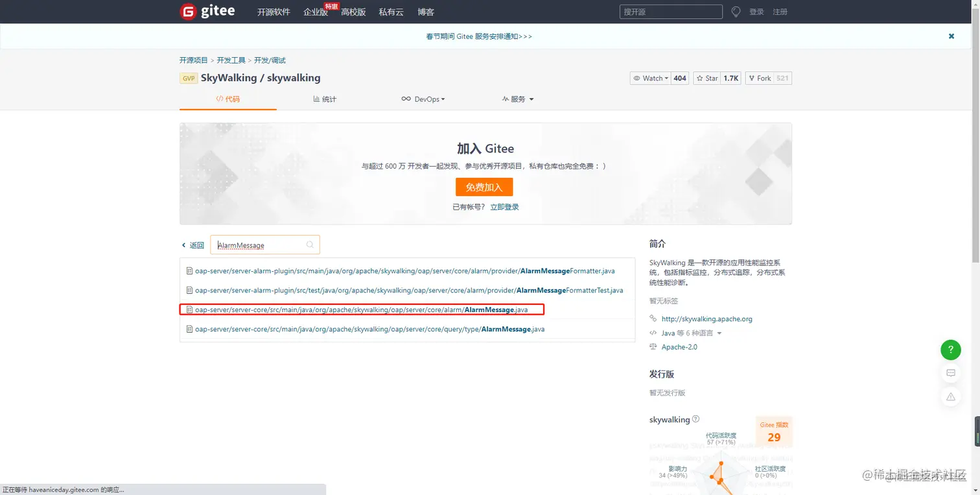This screenshot has width=980, height=495.
Task: Open the warning report floating button
Action: [x=951, y=396]
